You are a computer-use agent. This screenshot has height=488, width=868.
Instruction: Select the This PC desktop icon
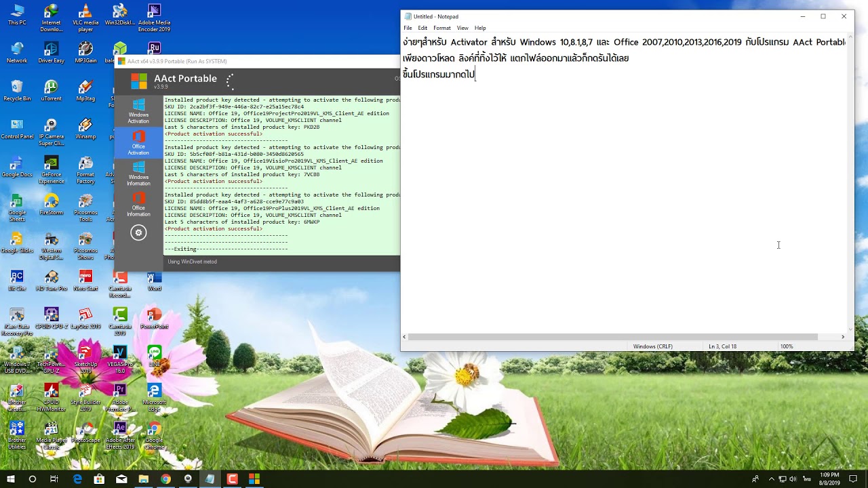17,15
